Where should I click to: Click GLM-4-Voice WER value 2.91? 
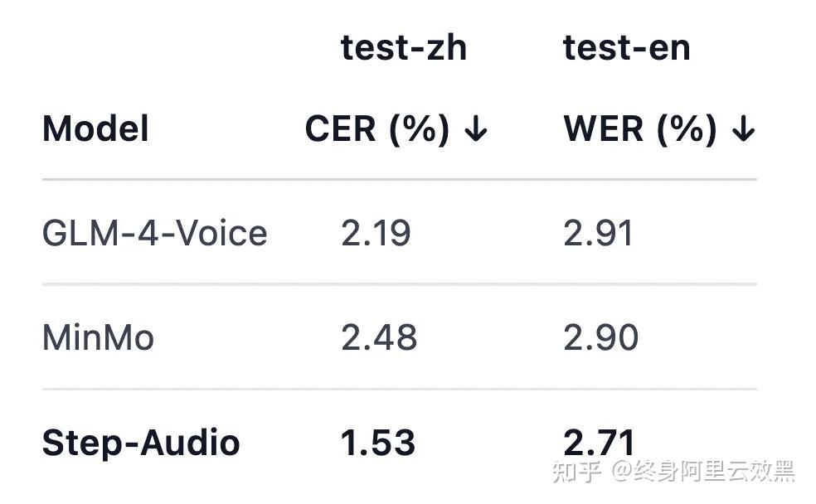point(598,234)
